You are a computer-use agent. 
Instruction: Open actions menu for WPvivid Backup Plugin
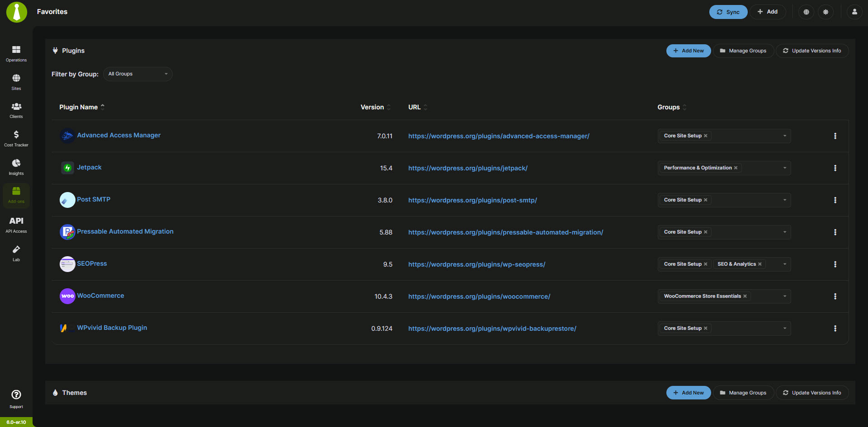(835, 328)
